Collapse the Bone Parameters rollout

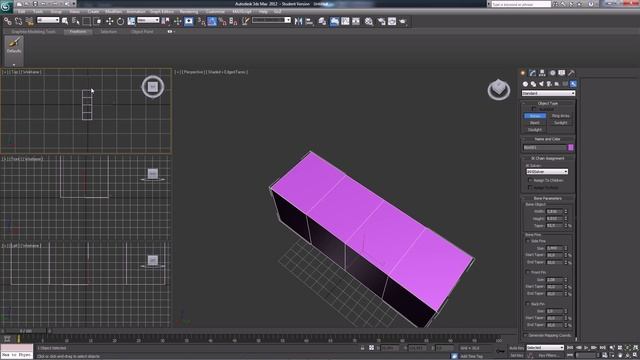(548, 198)
